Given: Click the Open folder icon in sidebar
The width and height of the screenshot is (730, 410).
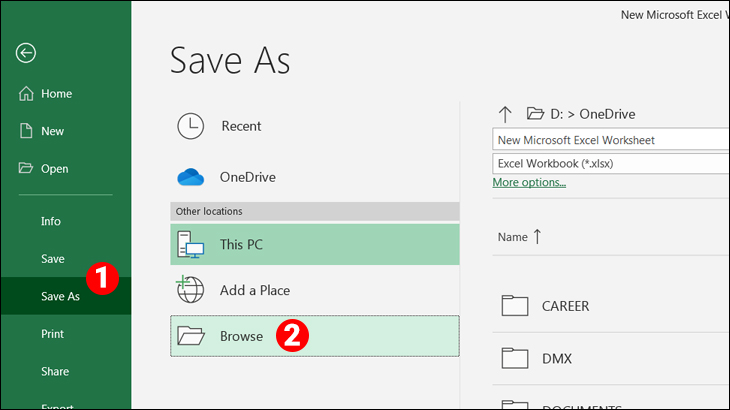Looking at the screenshot, I should coord(26,168).
